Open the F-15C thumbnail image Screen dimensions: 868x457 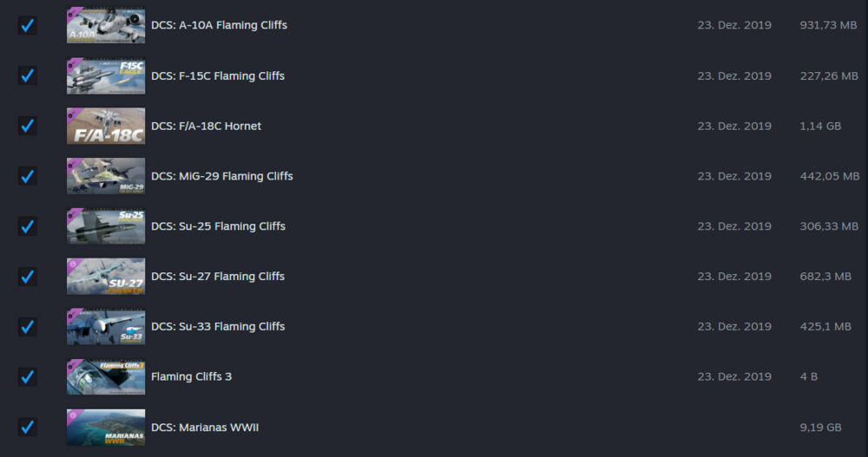[x=106, y=75]
